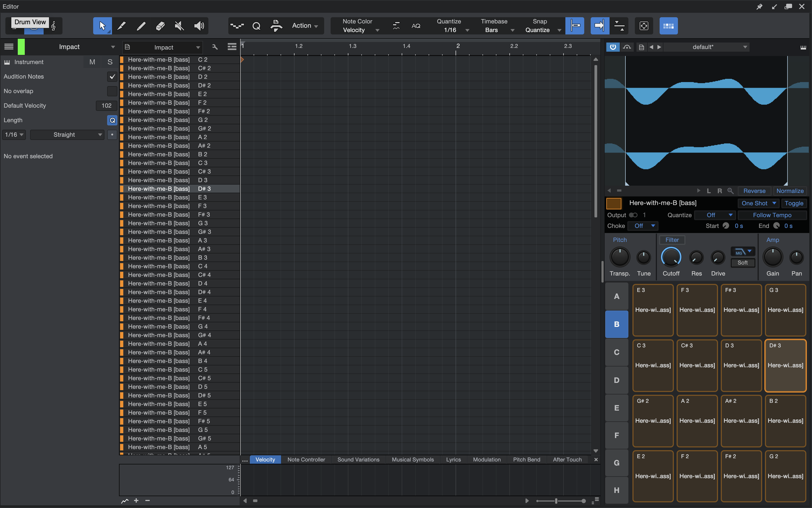
Task: Select the Arrow tool
Action: coord(103,26)
